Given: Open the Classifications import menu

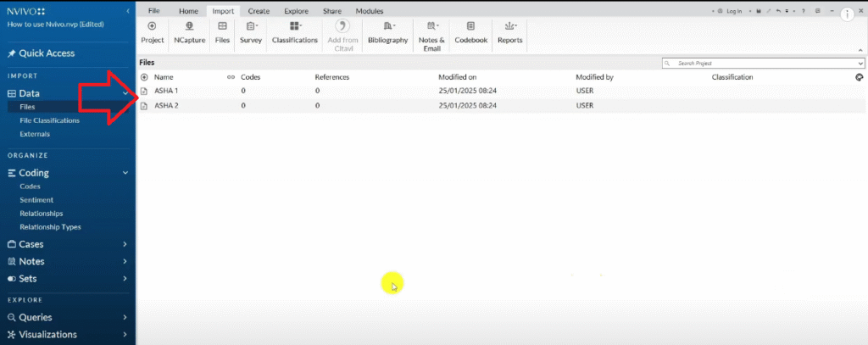Looking at the screenshot, I should (294, 32).
